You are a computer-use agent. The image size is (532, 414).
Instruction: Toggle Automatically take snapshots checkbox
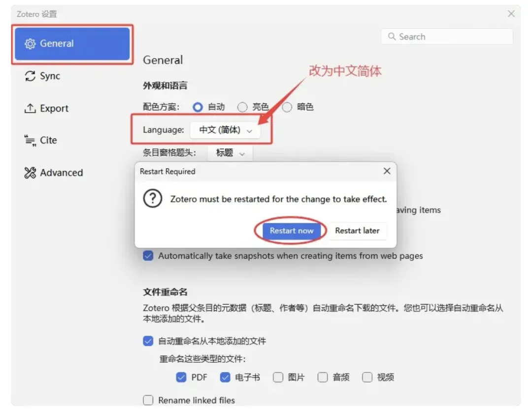click(148, 256)
